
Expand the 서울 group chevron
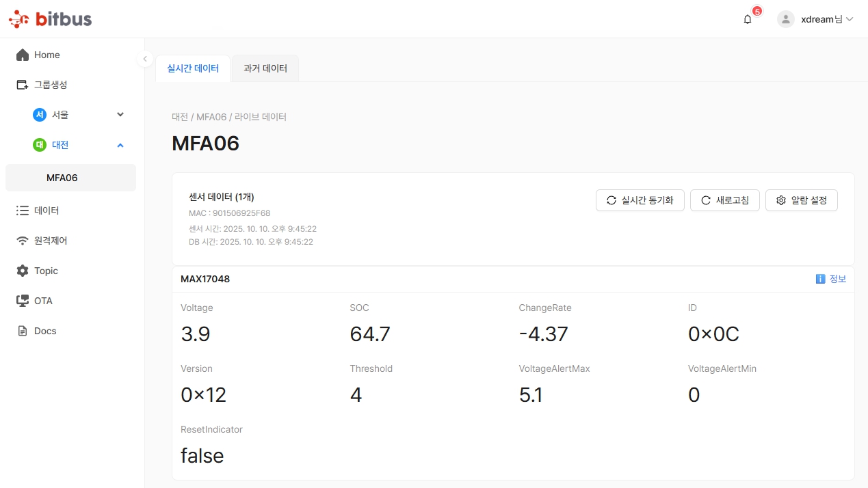(x=120, y=115)
